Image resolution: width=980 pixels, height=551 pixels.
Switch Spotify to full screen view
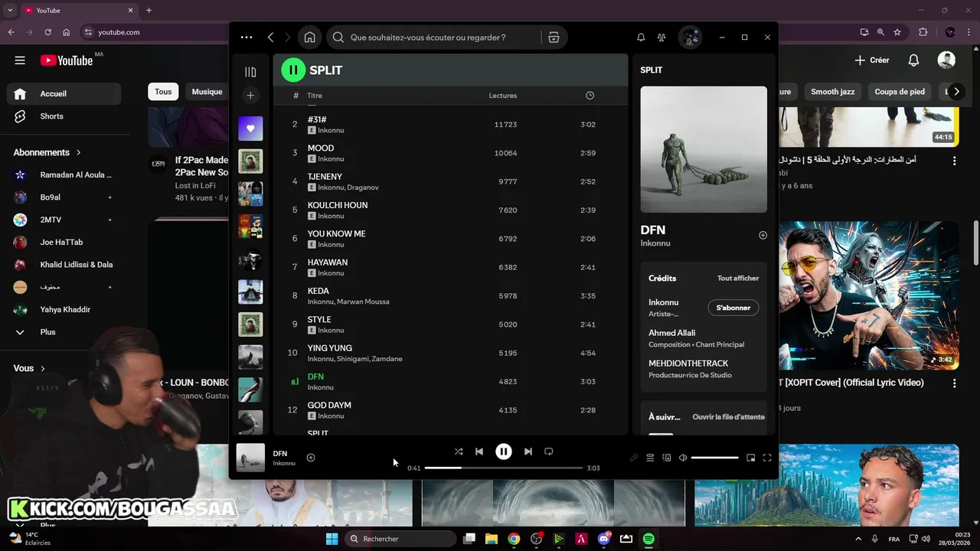point(767,458)
